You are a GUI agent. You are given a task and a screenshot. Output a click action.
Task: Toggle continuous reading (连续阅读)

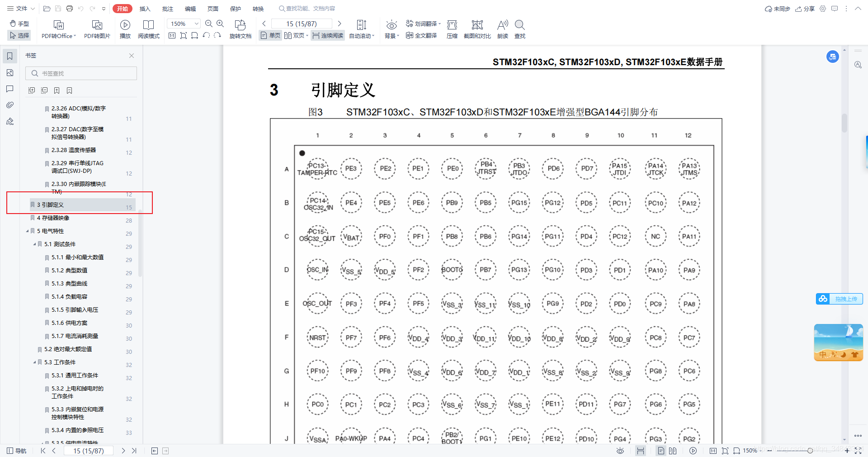328,35
